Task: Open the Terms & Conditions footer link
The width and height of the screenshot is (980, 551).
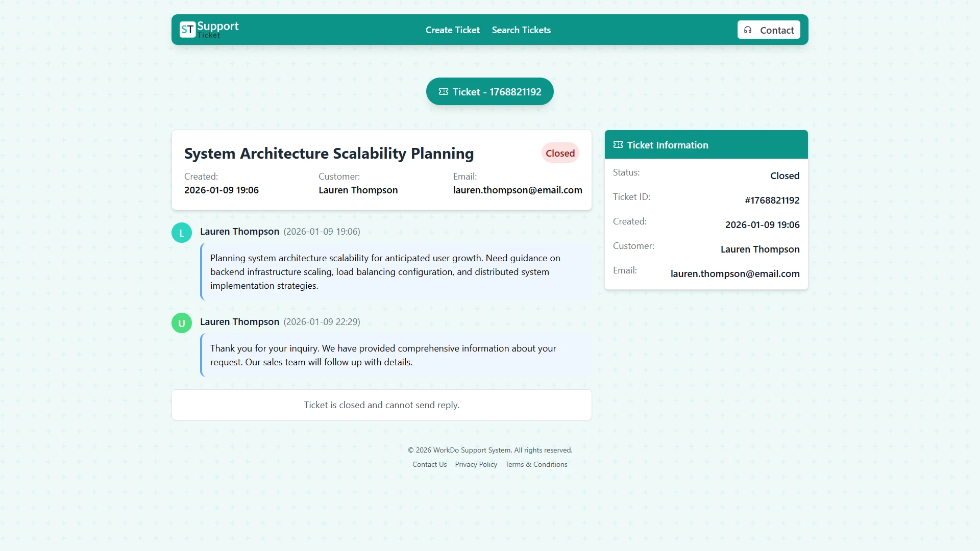Action: (536, 465)
